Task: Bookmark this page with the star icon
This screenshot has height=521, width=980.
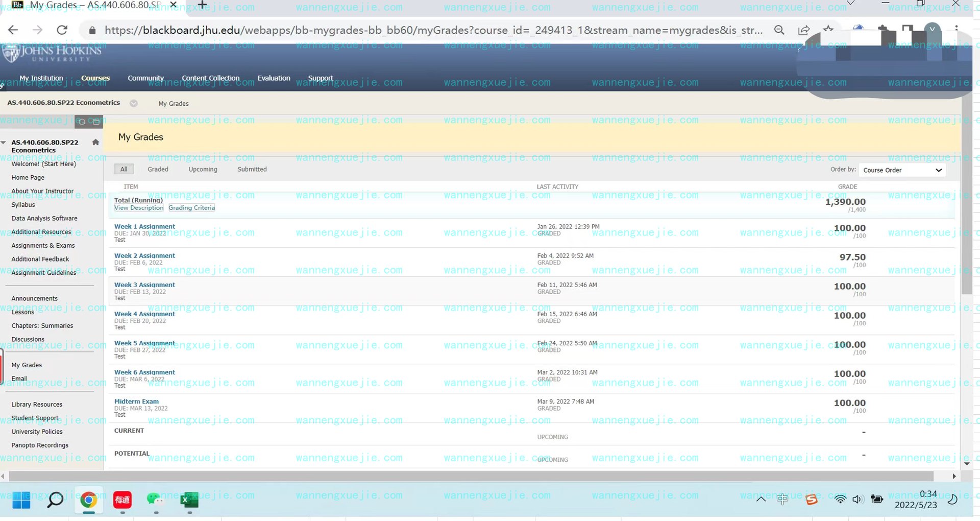Action: coord(828,29)
